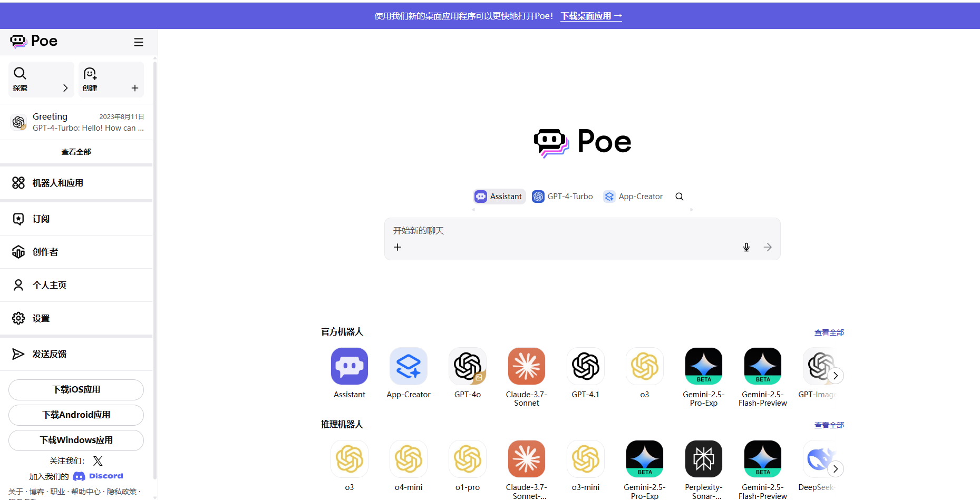The width and height of the screenshot is (980, 500).
Task: Click the plus attach icon in the chat box
Action: [x=397, y=247]
